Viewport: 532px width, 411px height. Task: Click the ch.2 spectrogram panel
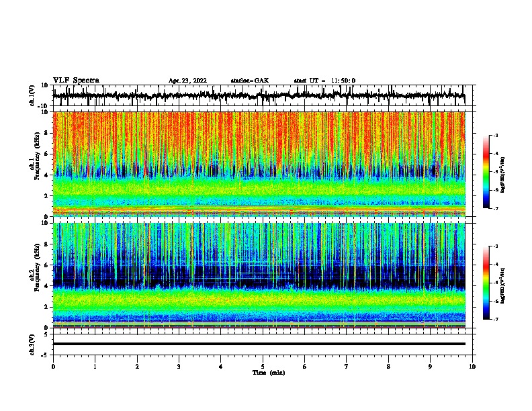(x=259, y=275)
